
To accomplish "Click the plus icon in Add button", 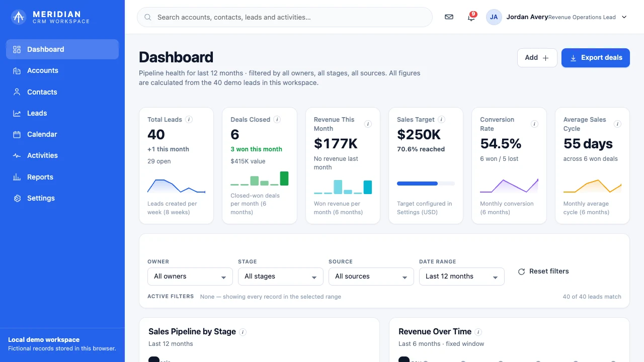I will point(545,58).
